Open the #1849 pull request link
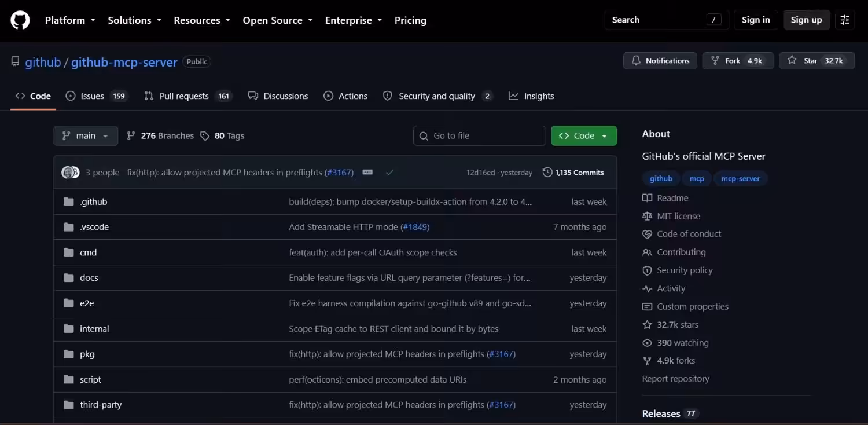Image resolution: width=868 pixels, height=425 pixels. tap(415, 227)
